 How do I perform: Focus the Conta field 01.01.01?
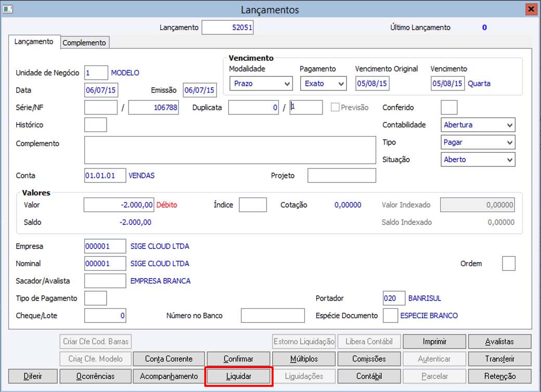pos(105,176)
